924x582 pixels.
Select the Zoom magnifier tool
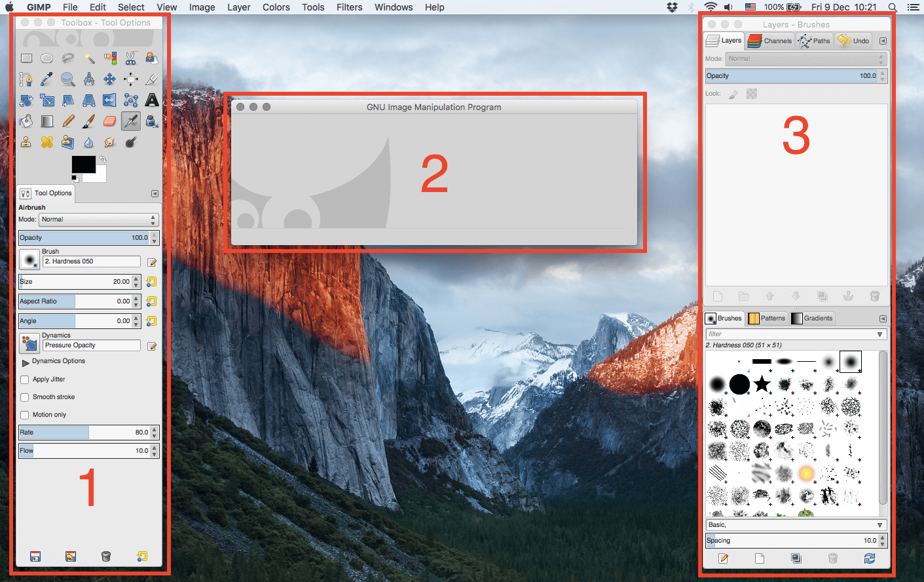pos(68,79)
